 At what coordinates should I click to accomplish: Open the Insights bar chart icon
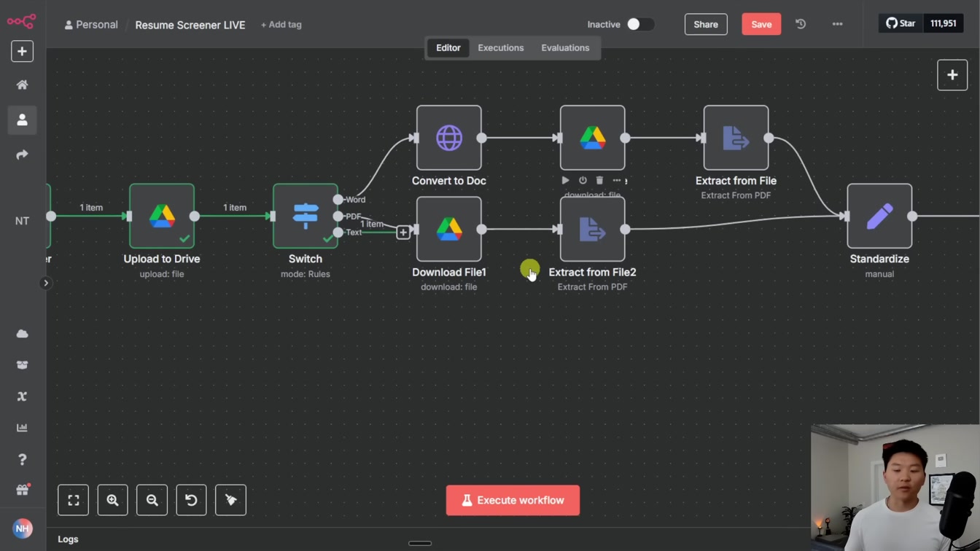click(x=22, y=428)
